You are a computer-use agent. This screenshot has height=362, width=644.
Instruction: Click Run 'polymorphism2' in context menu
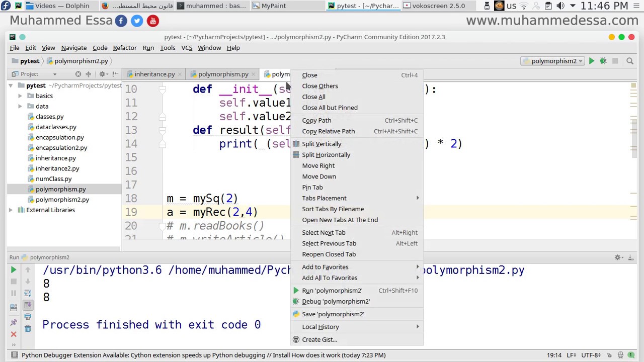(357, 291)
